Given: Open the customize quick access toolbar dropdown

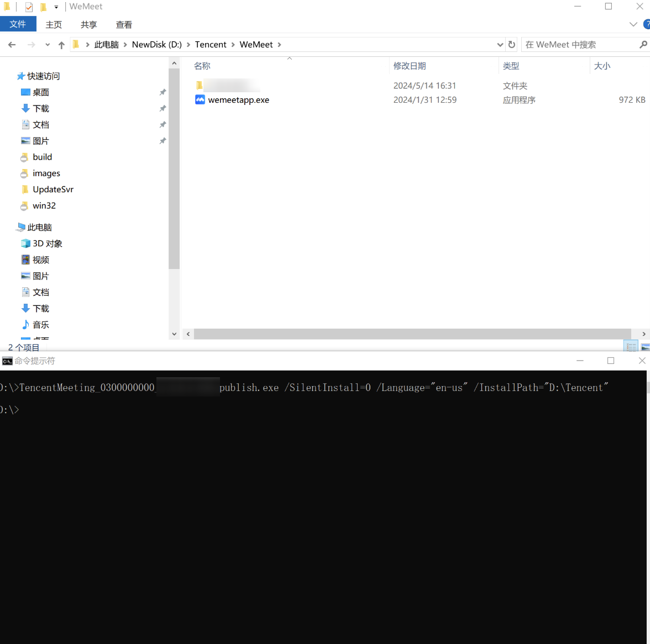Looking at the screenshot, I should coord(56,7).
